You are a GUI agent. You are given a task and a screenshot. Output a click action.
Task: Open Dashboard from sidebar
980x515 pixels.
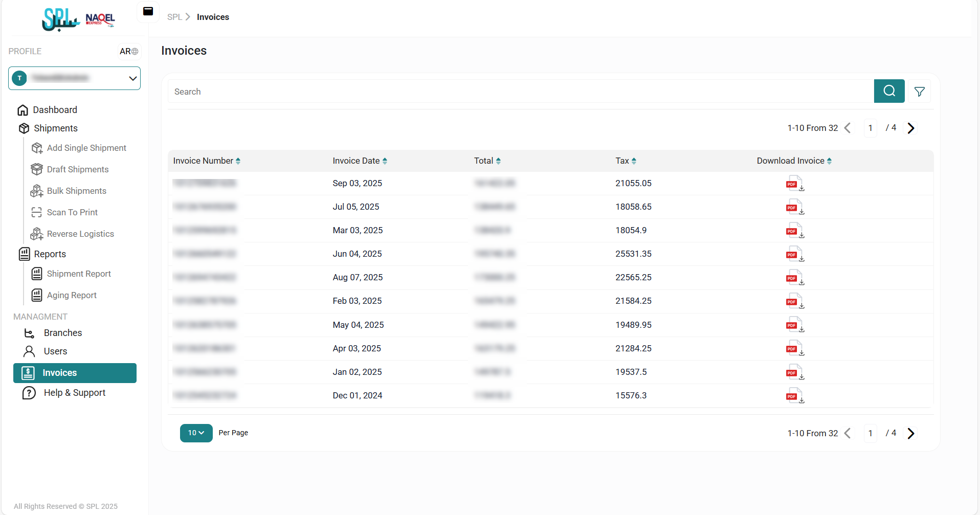pyautogui.click(x=55, y=110)
